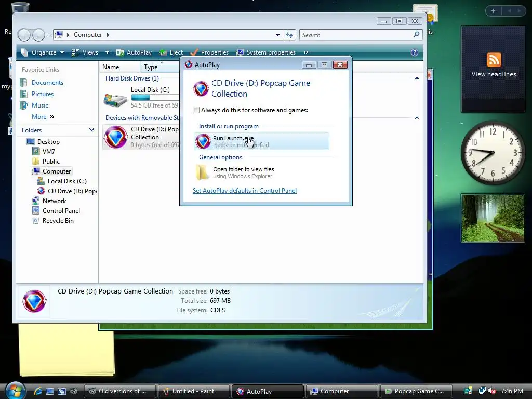
Task: Select Control Panel in the folder tree
Action: tap(61, 211)
